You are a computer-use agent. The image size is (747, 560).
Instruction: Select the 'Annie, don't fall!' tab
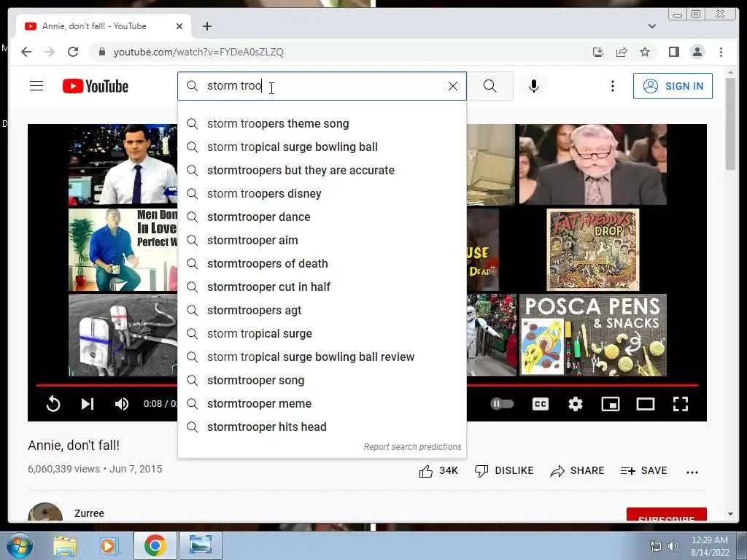[x=103, y=26]
